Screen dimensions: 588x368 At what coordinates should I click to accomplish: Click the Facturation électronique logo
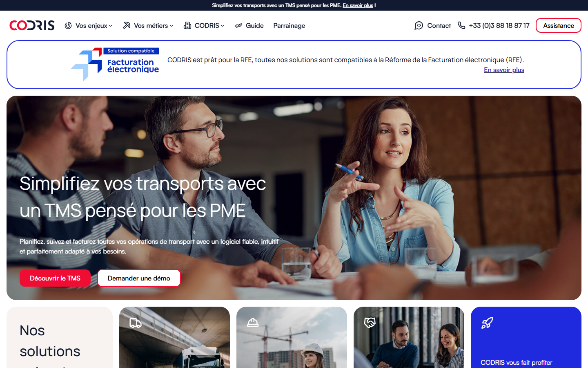(x=115, y=64)
